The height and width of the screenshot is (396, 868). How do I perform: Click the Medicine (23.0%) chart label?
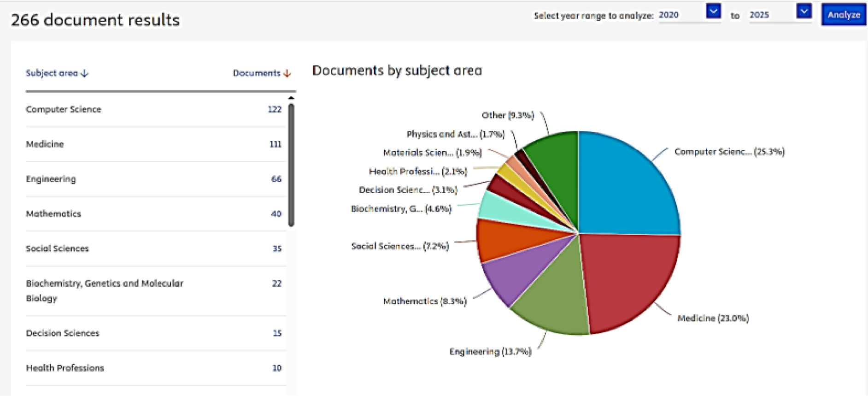(713, 318)
